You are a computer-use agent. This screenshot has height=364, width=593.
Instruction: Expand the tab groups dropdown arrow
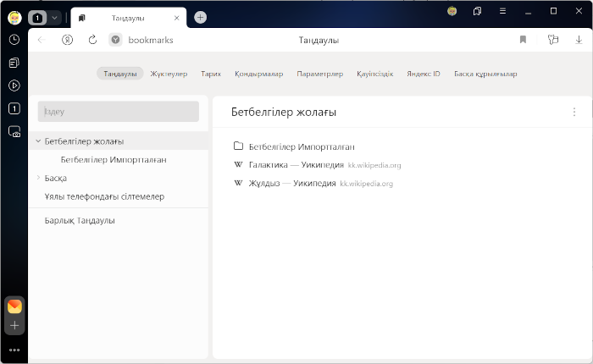54,18
